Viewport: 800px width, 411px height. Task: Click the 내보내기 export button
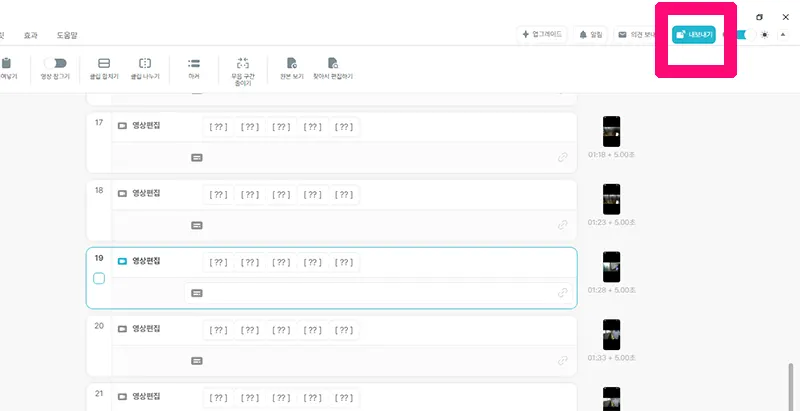(x=693, y=35)
